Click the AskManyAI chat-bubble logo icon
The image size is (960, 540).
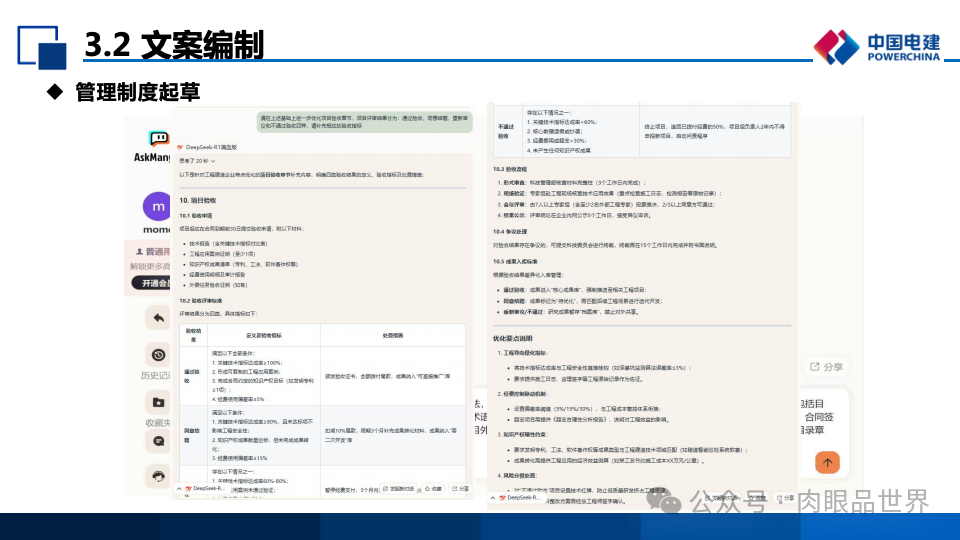159,138
